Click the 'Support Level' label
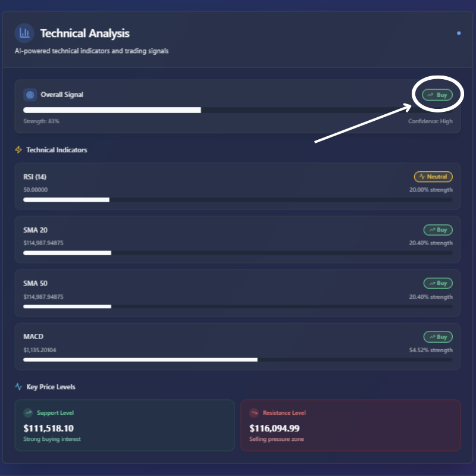The height and width of the screenshot is (476, 476). (x=55, y=413)
